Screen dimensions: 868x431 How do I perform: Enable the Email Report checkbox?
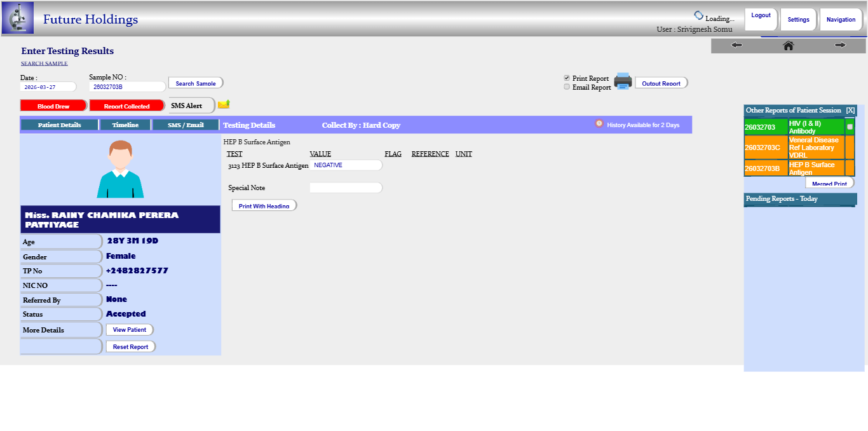coord(567,87)
